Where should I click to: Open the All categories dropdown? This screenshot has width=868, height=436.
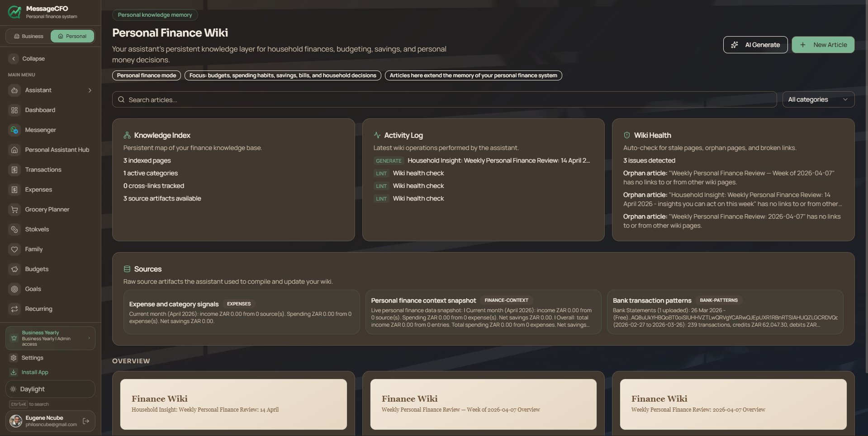(x=818, y=99)
